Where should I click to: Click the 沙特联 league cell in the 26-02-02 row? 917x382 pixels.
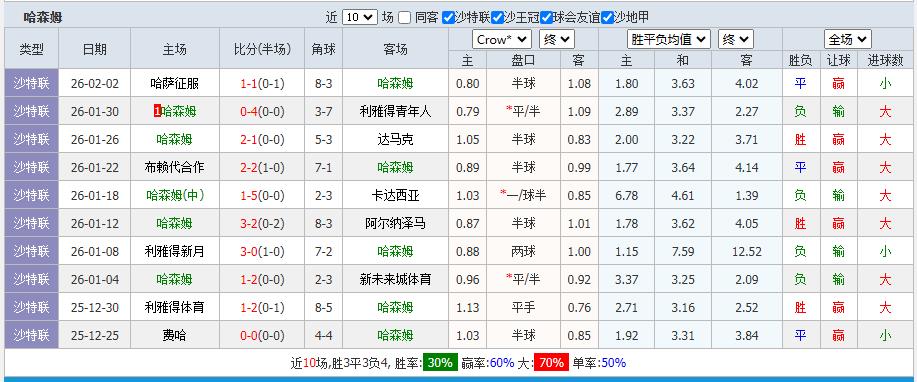point(32,83)
